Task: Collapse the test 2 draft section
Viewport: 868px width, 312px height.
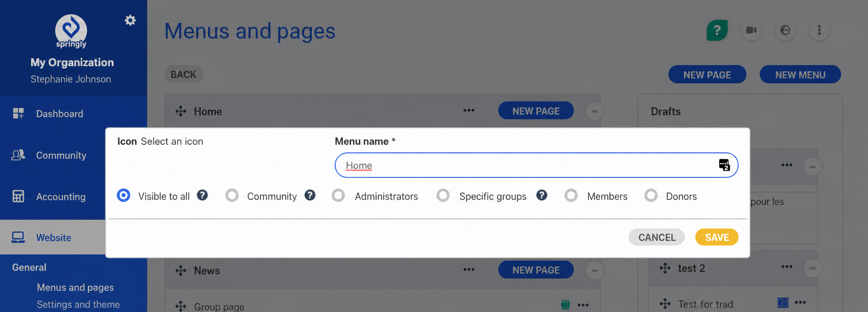Action: (x=812, y=268)
